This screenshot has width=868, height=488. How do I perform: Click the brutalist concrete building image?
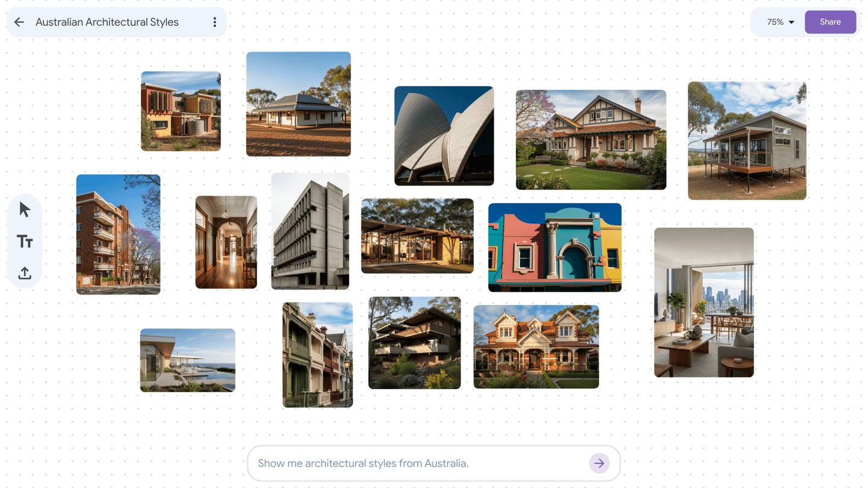coord(310,231)
